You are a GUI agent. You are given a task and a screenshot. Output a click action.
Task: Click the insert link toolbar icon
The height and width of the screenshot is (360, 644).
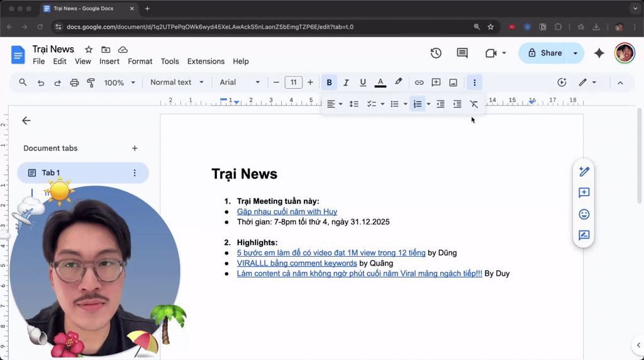pos(419,82)
